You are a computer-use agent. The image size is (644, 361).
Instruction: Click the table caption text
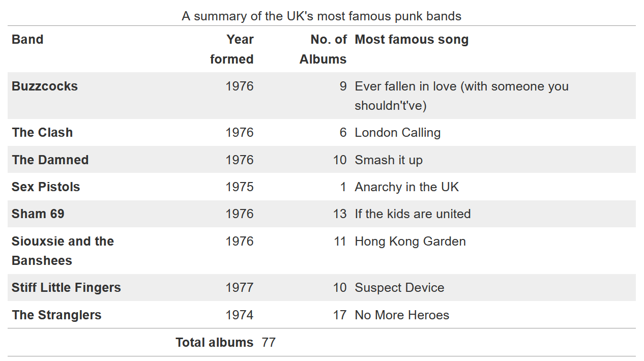coord(321,16)
